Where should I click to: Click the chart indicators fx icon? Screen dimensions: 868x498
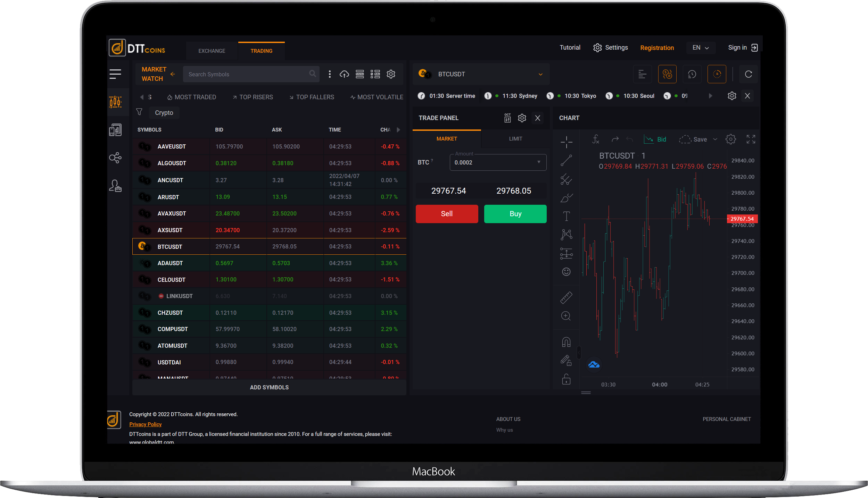tap(596, 139)
